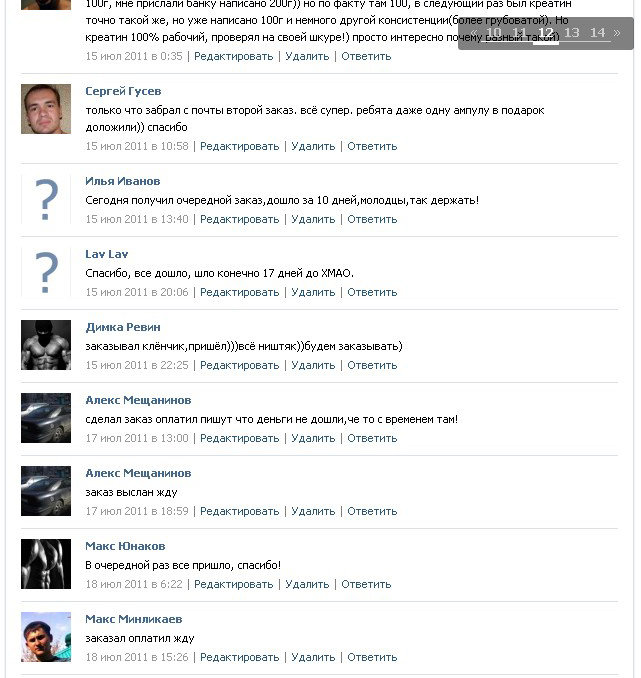This screenshot has height=678, width=641.
Task: Click Сергей Гусев's profile photo
Action: (x=46, y=109)
